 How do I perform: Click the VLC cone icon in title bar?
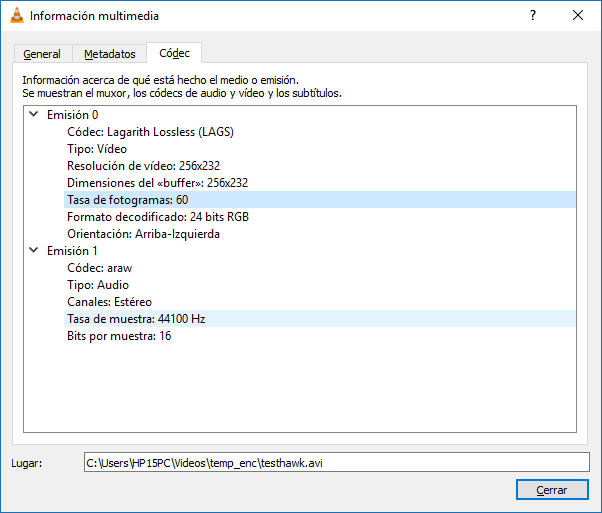[x=17, y=15]
